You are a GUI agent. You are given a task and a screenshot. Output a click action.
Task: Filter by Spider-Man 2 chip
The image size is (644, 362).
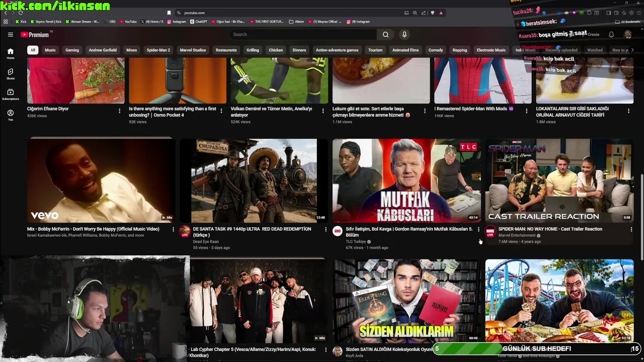coord(158,50)
